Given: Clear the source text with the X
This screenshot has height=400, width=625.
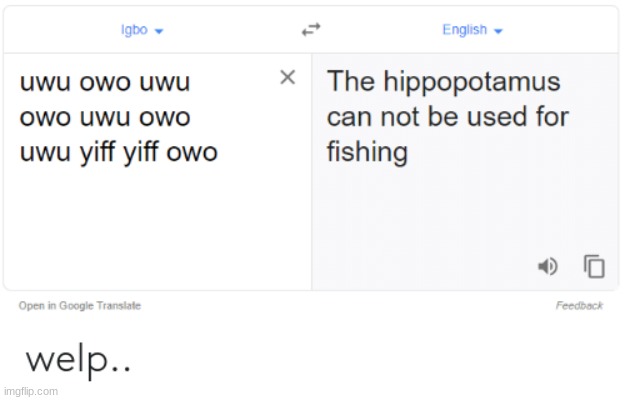Looking at the screenshot, I should pyautogui.click(x=287, y=77).
